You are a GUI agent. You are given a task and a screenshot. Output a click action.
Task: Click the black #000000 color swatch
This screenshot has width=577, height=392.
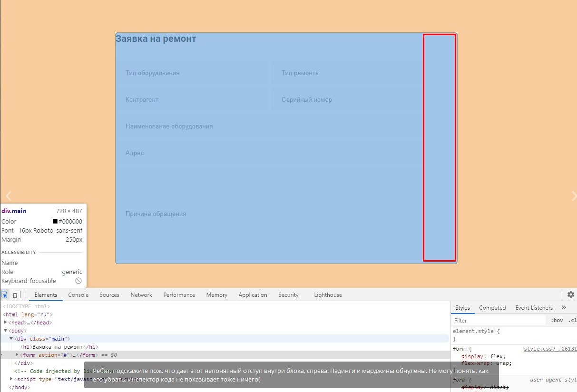point(55,222)
